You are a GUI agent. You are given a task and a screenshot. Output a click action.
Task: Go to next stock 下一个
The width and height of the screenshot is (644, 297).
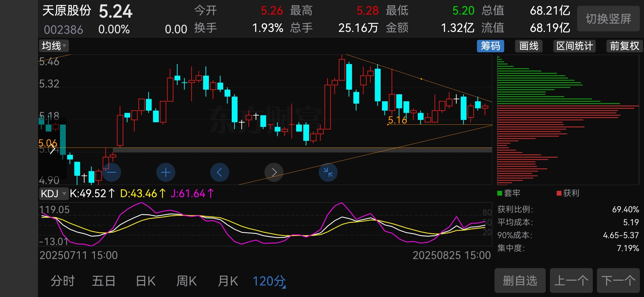[618, 280]
